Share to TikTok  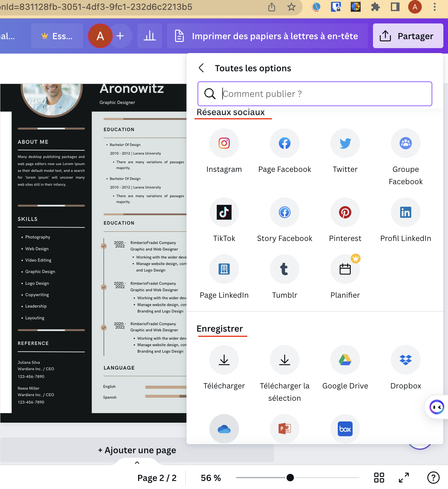[x=224, y=212]
